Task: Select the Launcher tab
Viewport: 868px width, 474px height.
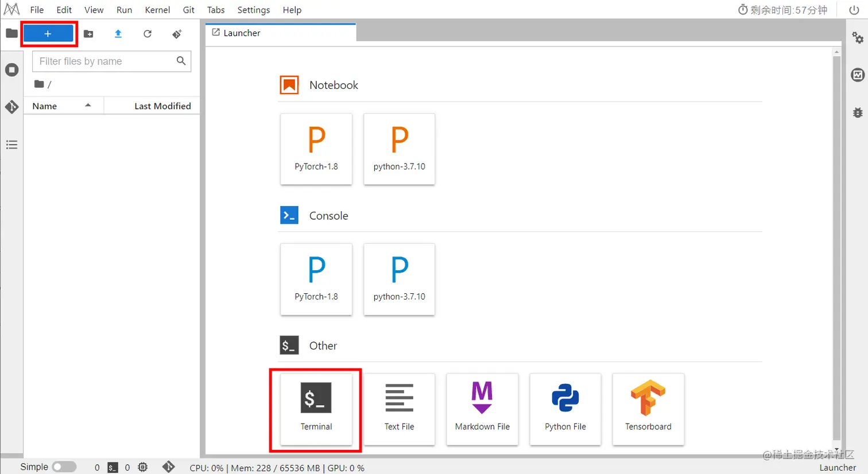Action: click(281, 33)
